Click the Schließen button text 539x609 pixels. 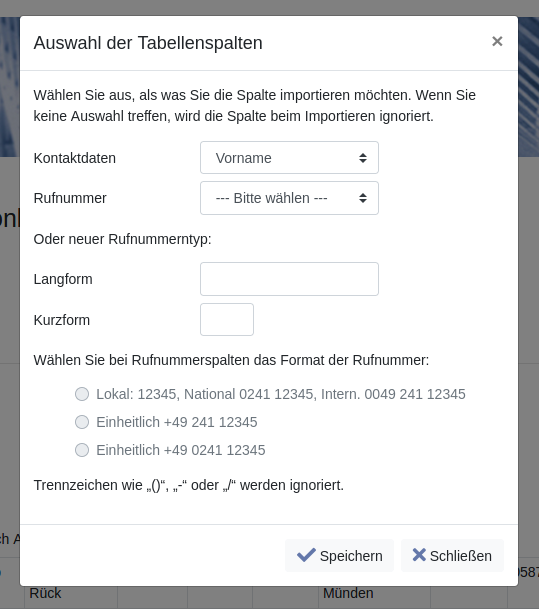tap(461, 556)
